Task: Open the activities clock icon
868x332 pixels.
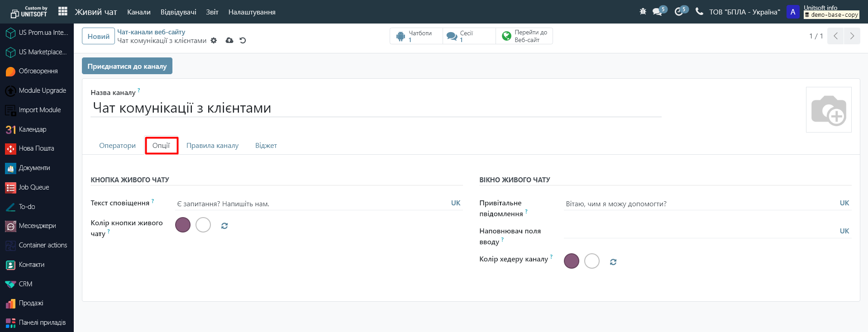Action: pyautogui.click(x=678, y=12)
